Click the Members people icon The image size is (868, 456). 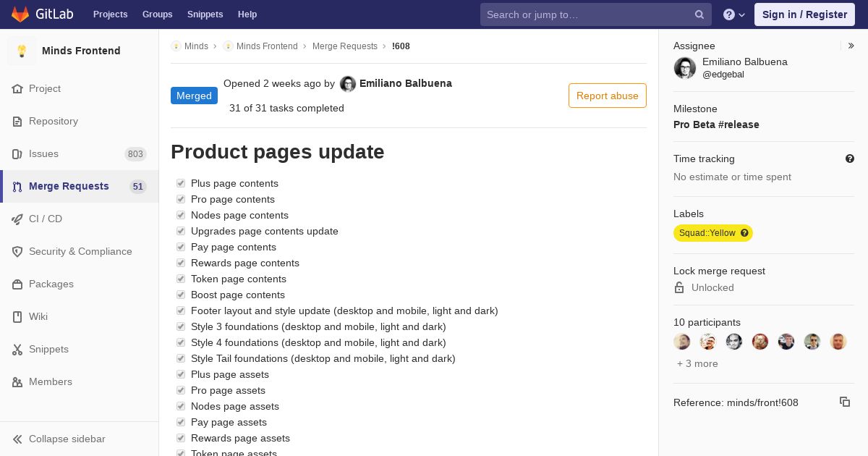click(x=17, y=381)
